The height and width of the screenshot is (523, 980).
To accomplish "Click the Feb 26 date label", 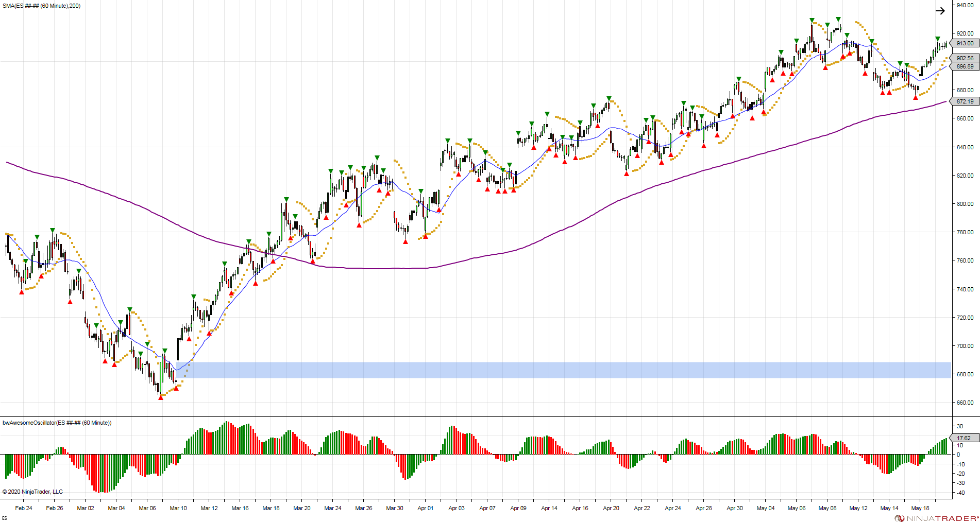I will (x=55, y=508).
